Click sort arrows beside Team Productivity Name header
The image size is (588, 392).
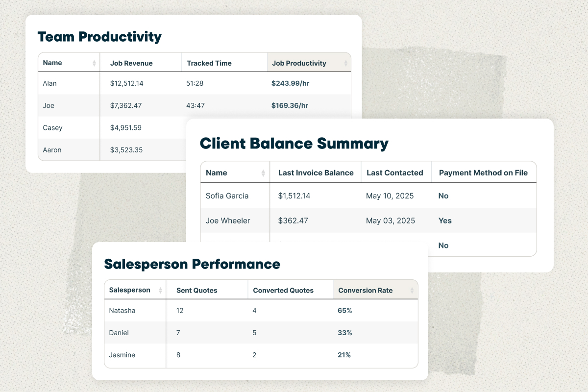click(94, 63)
